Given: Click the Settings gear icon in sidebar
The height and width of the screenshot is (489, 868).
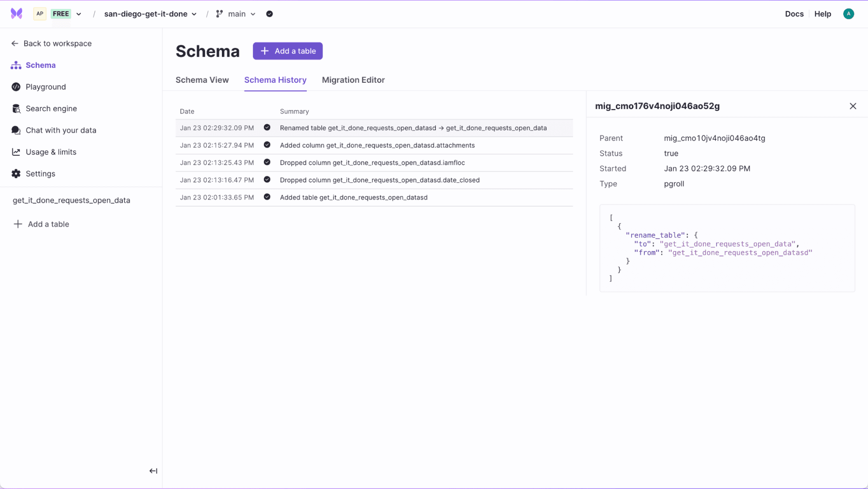Looking at the screenshot, I should point(16,173).
